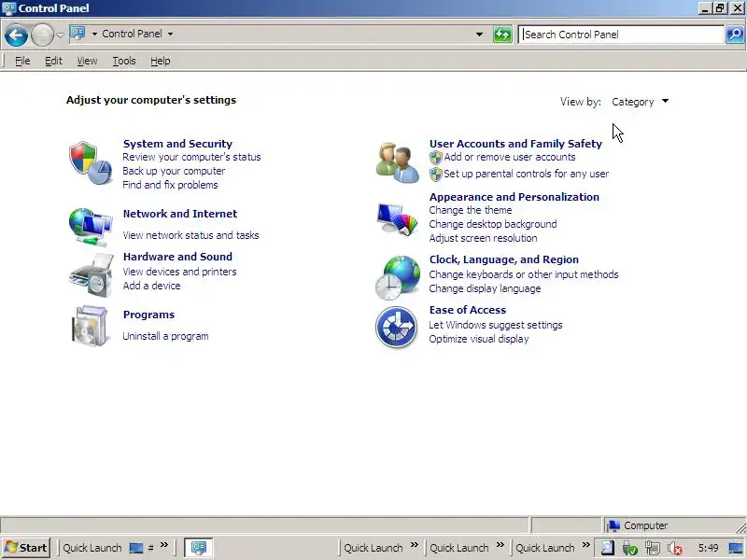747x560 pixels.
Task: Click the Back navigation arrow
Action: point(16,35)
